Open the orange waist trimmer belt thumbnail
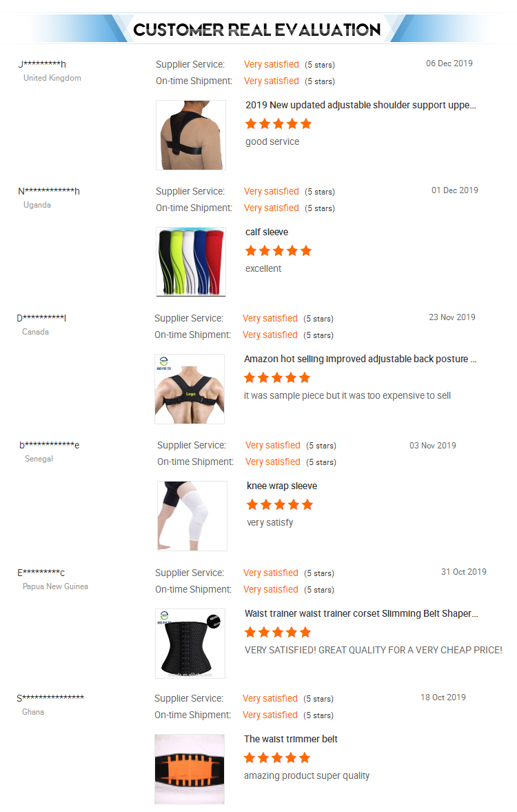 pos(190,769)
